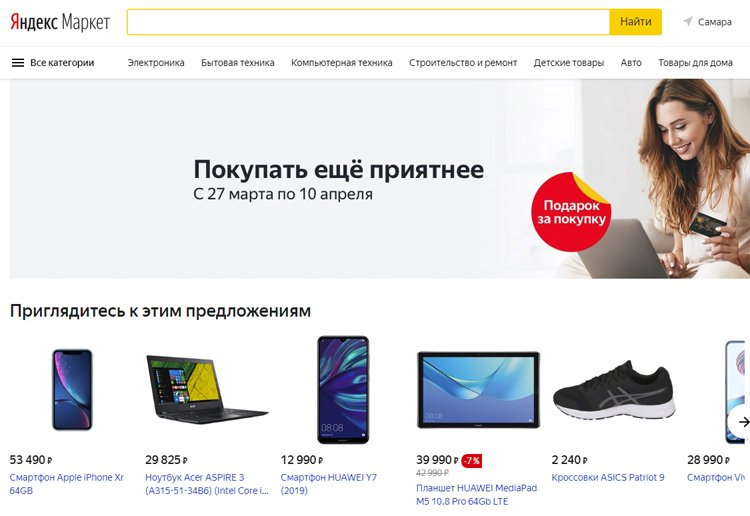The image size is (750, 516).
Task: Click the location arrow icon near Самара
Action: pyautogui.click(x=688, y=22)
